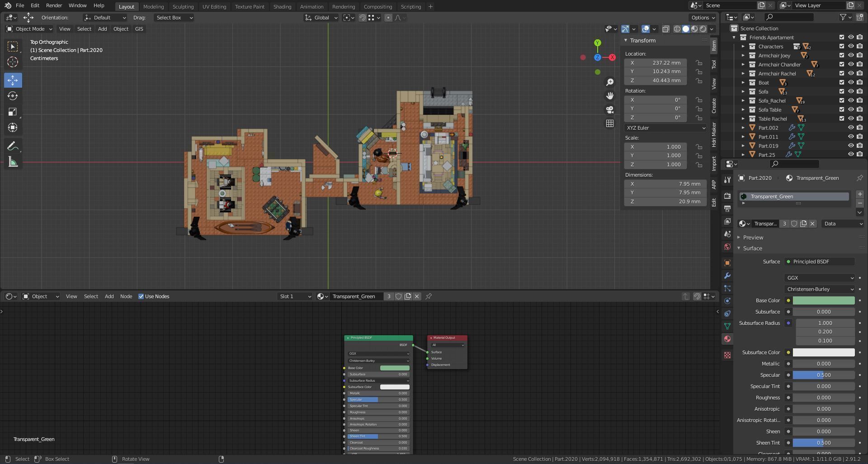Click the Options button in viewport header
This screenshot has height=464, width=868.
(x=703, y=18)
